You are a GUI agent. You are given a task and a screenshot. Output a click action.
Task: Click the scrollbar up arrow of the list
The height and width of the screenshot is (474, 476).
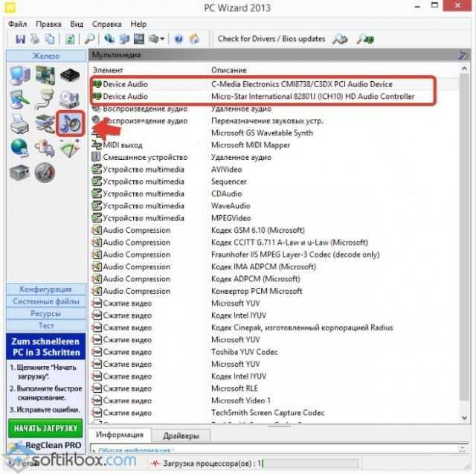(x=464, y=69)
